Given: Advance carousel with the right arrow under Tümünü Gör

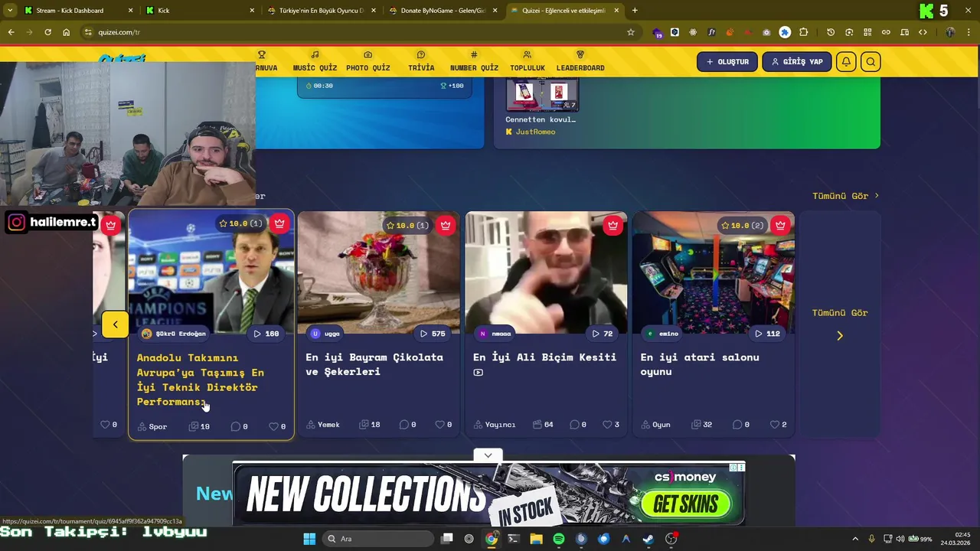Looking at the screenshot, I should [840, 336].
